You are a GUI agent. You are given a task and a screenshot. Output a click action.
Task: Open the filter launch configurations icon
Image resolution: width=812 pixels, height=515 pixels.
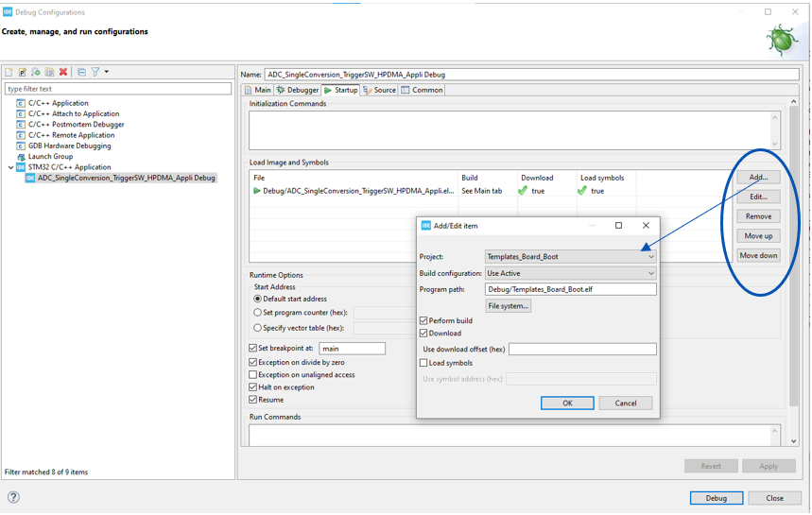(95, 72)
